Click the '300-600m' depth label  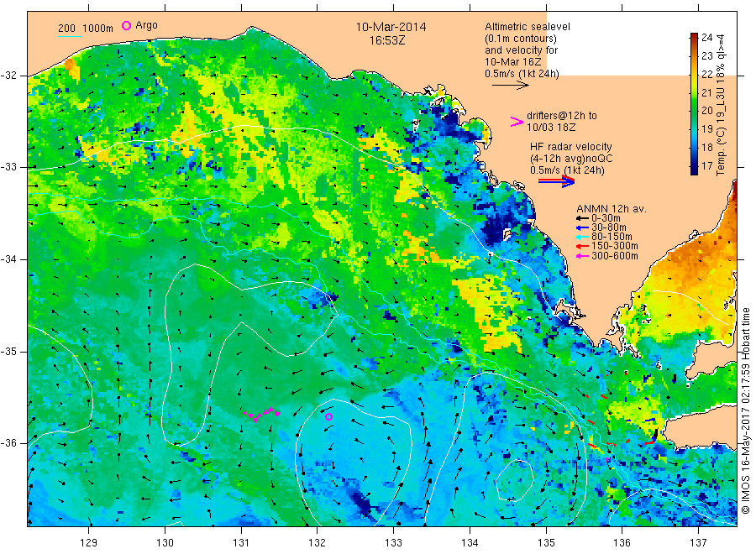[x=615, y=256]
